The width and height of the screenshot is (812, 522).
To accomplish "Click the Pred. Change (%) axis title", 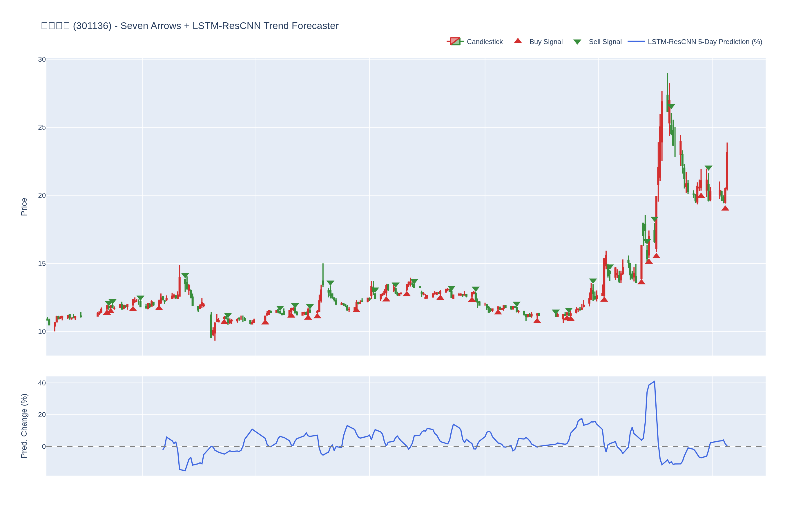I will click(24, 426).
